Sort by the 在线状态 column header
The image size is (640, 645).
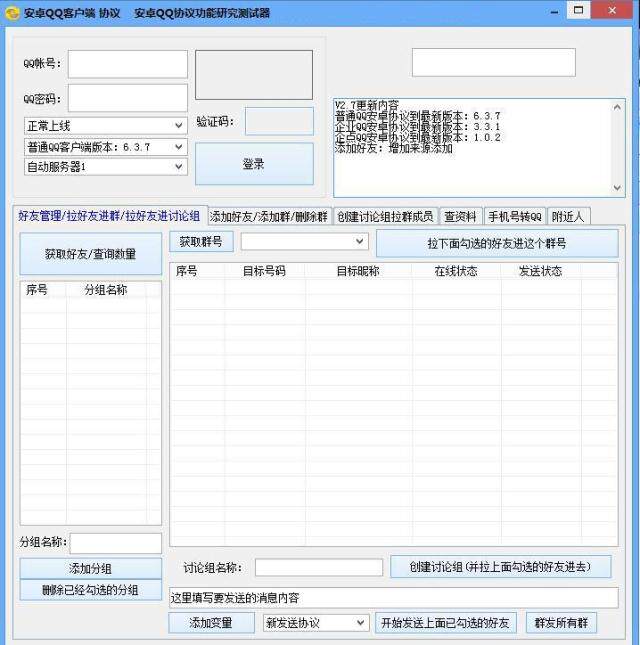[456, 271]
